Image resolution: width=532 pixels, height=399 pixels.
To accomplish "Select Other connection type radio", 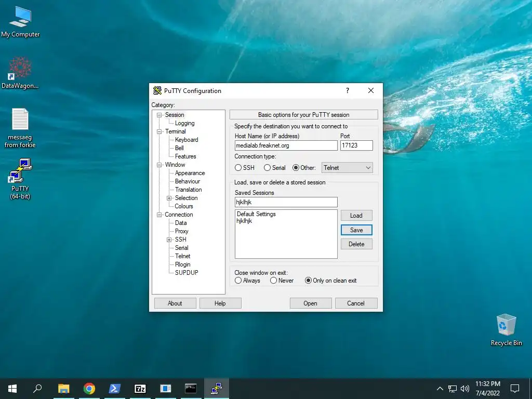I will point(304,168).
